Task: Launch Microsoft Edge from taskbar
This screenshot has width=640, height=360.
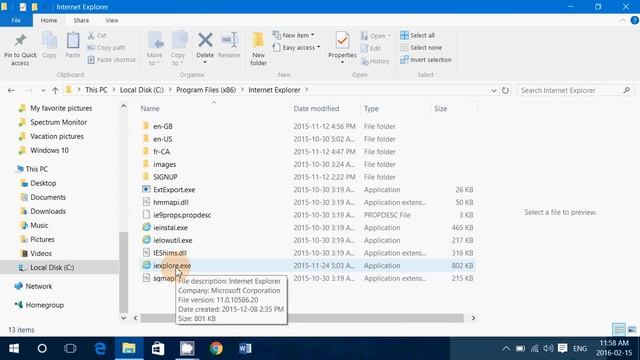Action: coord(100,349)
